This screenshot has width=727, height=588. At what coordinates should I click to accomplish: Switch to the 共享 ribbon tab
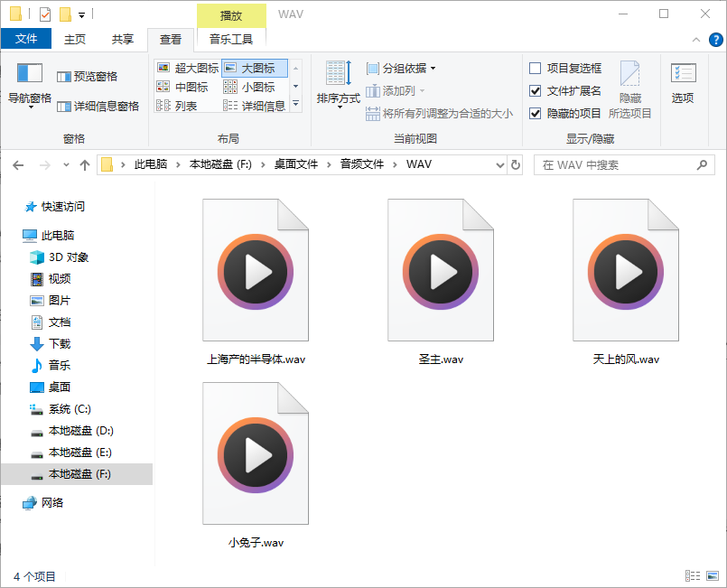coord(123,40)
